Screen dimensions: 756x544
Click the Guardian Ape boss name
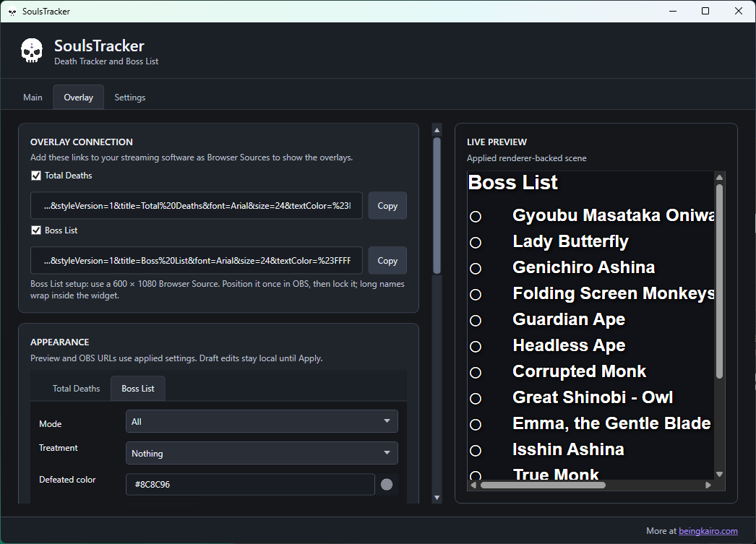(x=569, y=319)
